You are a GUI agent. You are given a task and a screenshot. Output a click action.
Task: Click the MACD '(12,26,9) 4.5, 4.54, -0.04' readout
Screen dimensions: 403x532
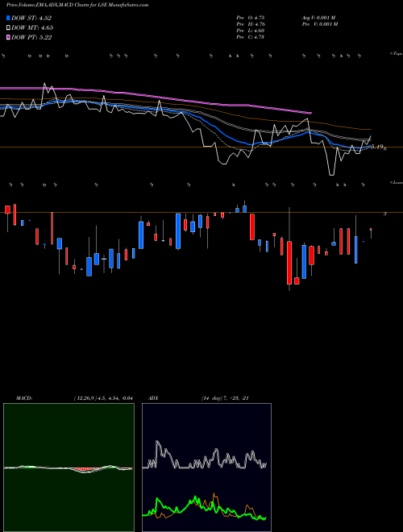(x=103, y=398)
